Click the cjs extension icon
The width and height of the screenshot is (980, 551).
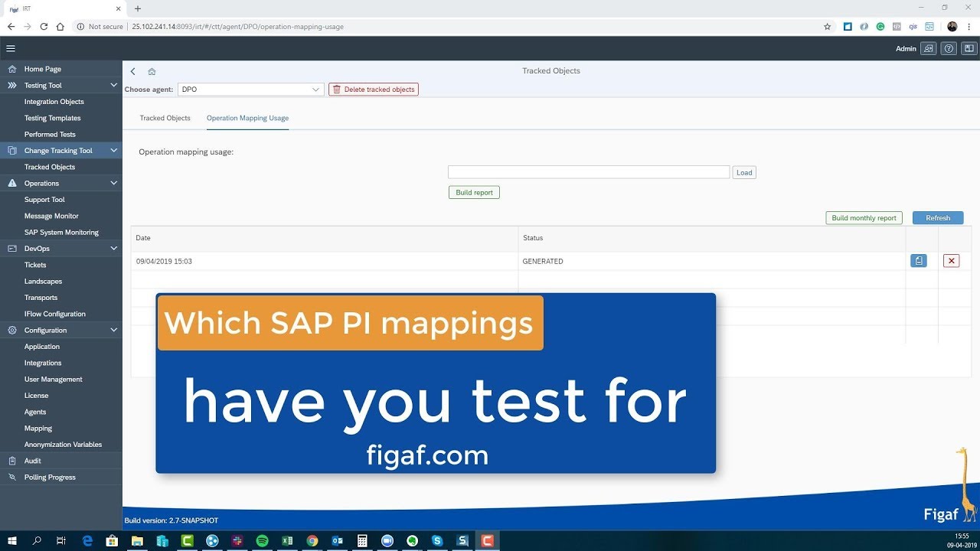pos(913,26)
